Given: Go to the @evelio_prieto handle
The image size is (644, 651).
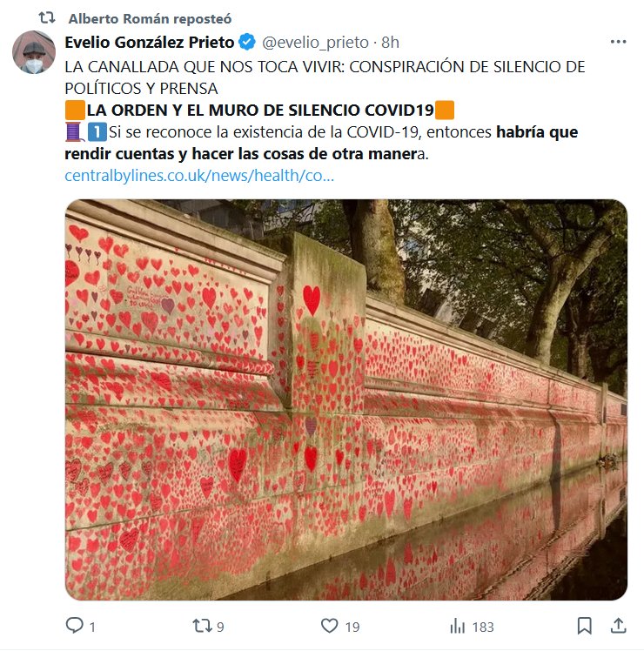Looking at the screenshot, I should [x=315, y=43].
